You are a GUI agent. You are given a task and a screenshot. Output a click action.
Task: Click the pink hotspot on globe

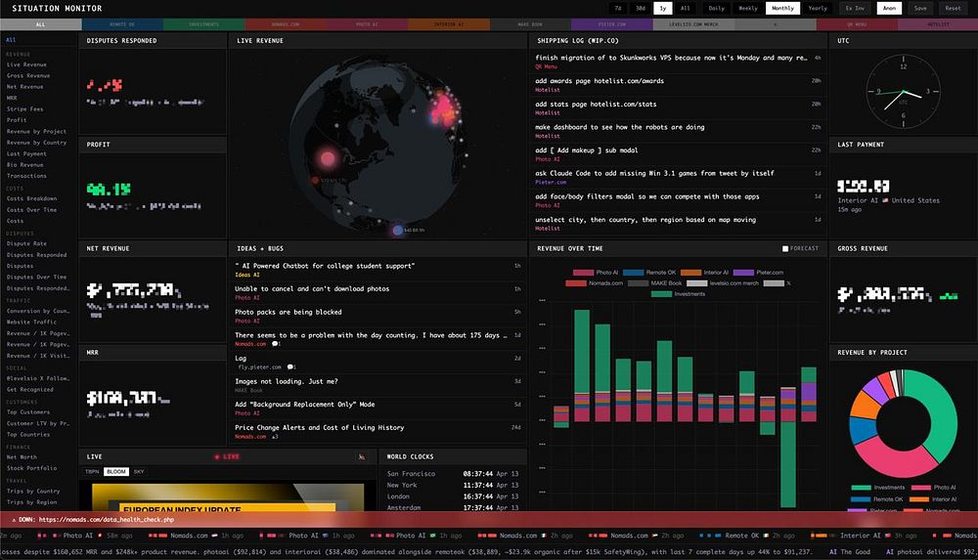pyautogui.click(x=328, y=157)
